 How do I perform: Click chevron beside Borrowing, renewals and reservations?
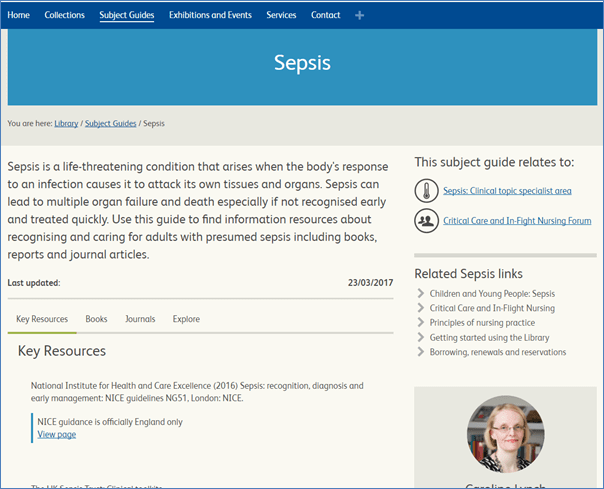point(420,352)
